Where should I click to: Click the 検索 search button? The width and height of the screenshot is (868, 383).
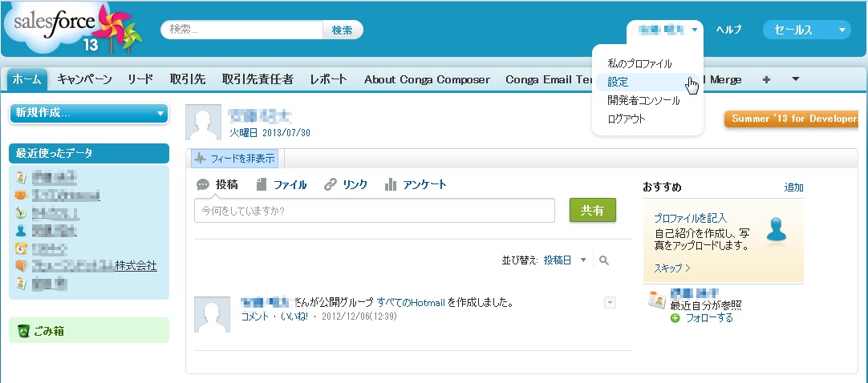[x=342, y=30]
